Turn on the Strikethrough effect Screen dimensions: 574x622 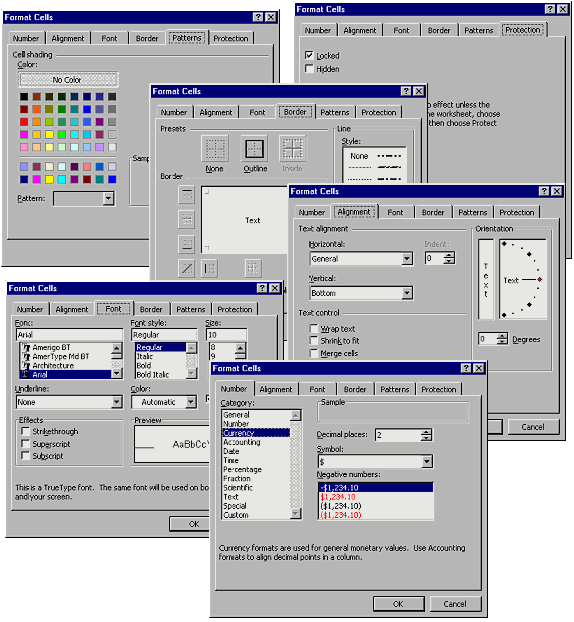click(x=25, y=431)
